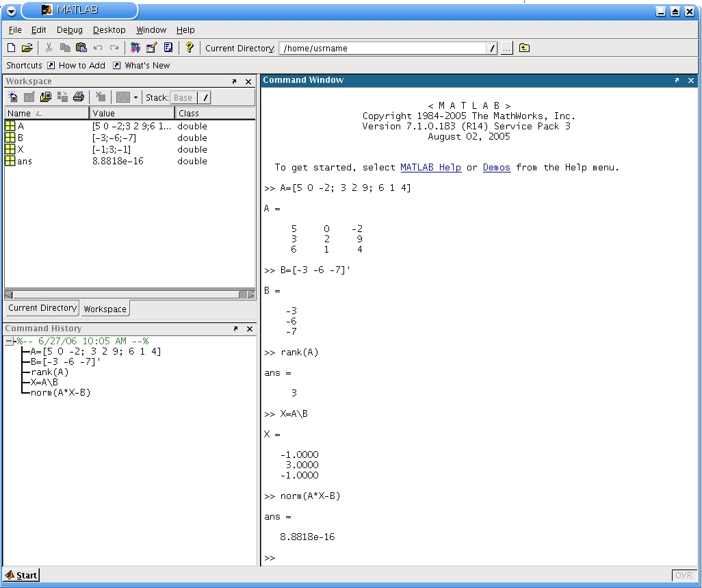702x588 pixels.
Task: Open the Debug menu
Action: pos(69,29)
